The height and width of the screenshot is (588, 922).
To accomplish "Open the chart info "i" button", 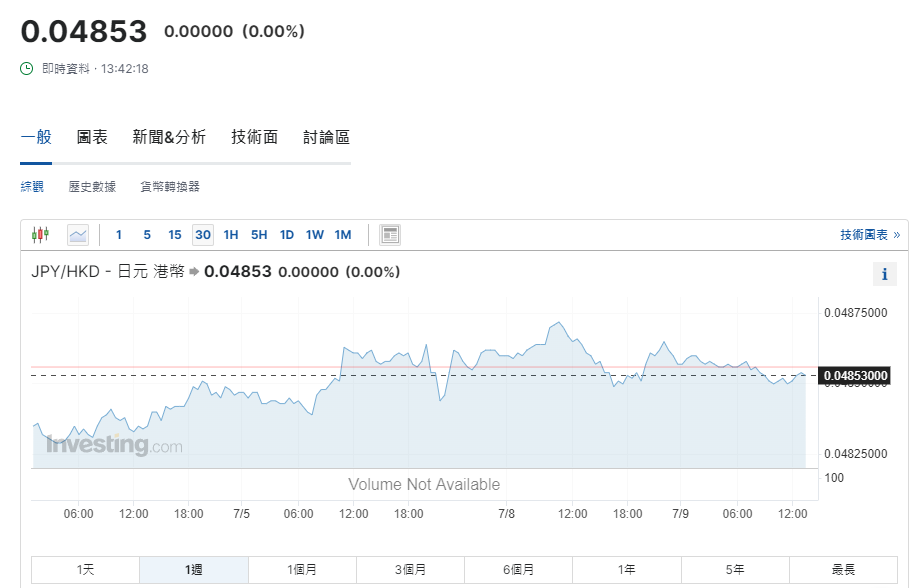I will (x=884, y=274).
